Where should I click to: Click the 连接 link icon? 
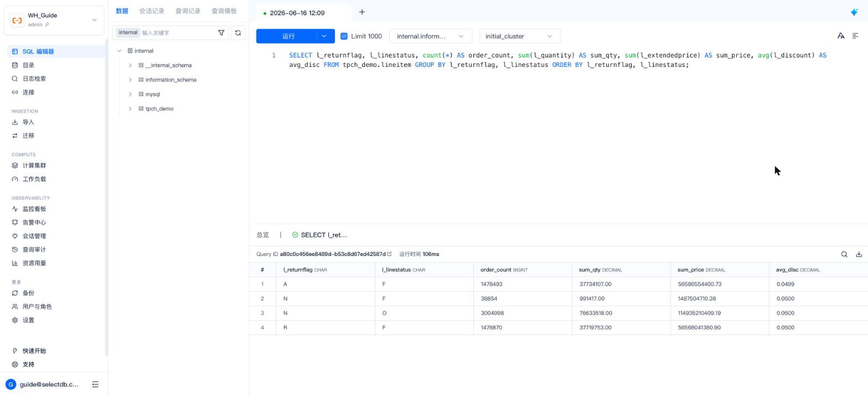[x=15, y=92]
